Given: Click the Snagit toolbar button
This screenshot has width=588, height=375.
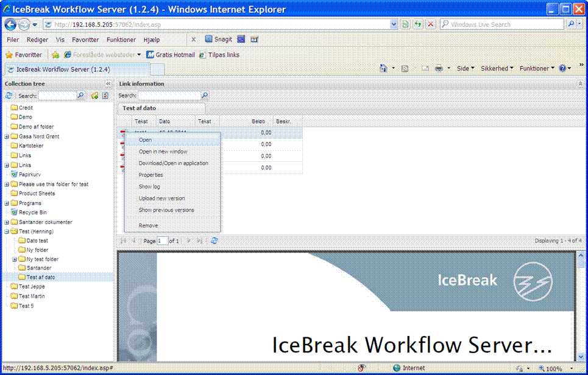Looking at the screenshot, I should [219, 40].
